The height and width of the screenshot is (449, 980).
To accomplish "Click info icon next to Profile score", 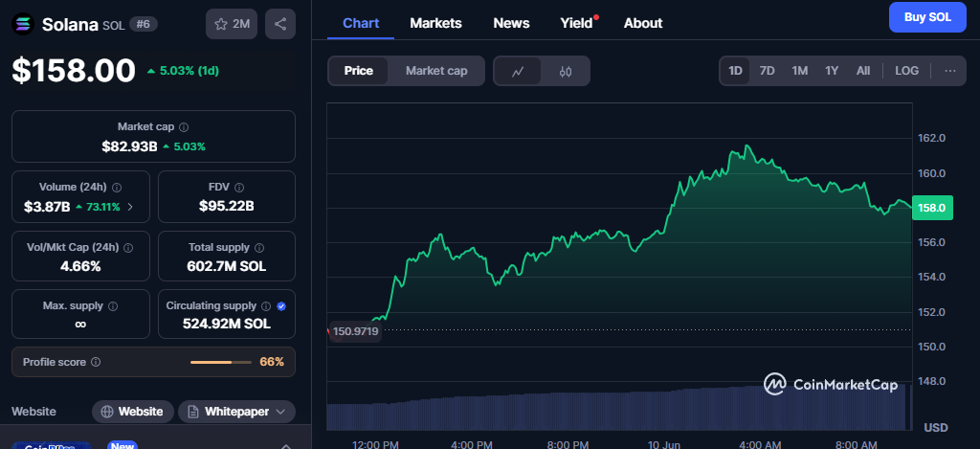I will click(x=96, y=362).
